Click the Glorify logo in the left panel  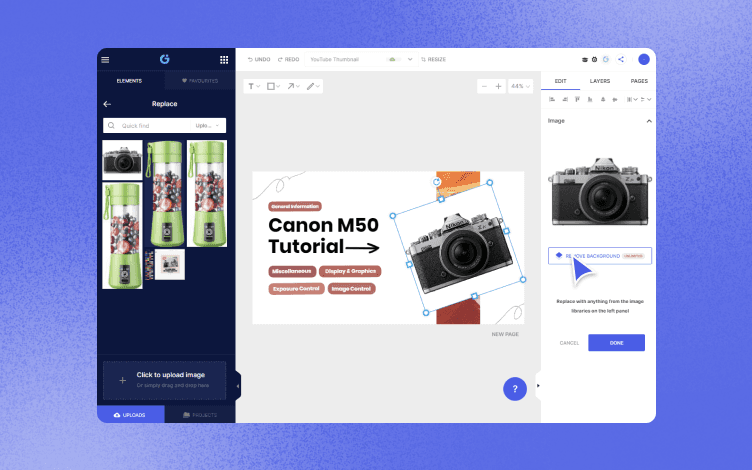(x=164, y=59)
